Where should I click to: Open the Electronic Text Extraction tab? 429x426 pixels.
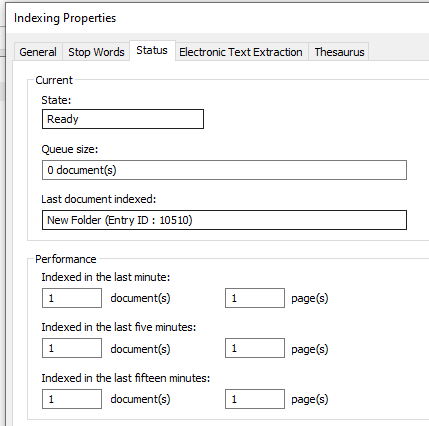(x=241, y=52)
